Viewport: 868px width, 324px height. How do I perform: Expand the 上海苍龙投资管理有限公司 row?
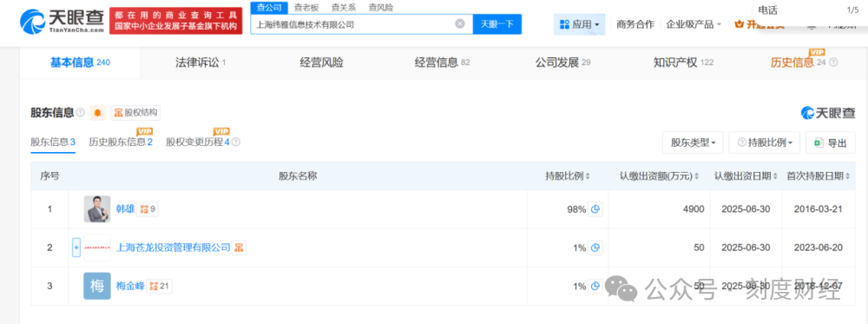76,248
